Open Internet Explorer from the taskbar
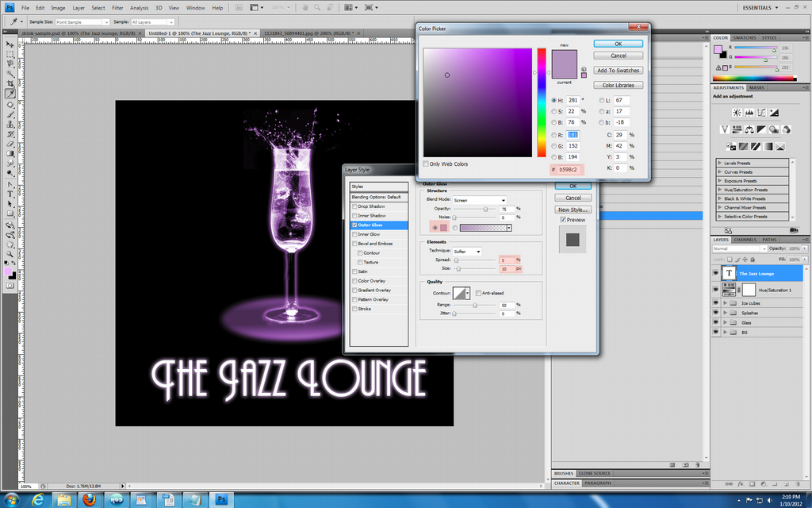The width and height of the screenshot is (812, 508). pos(38,500)
